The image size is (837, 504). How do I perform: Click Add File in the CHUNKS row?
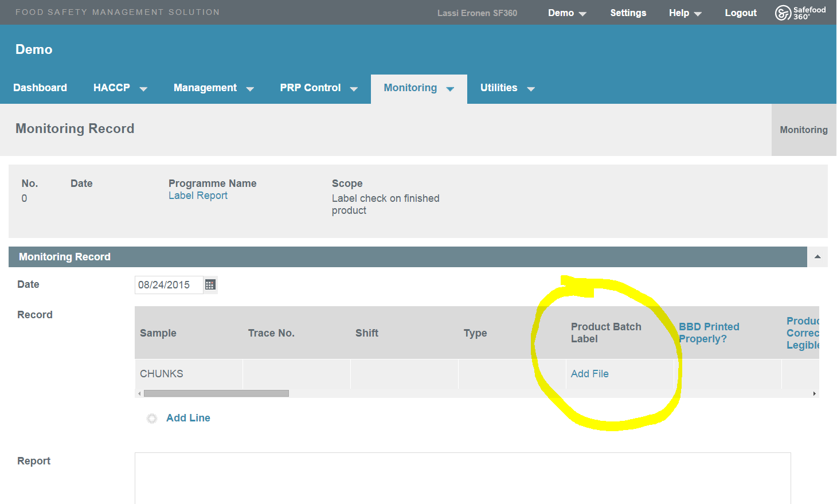589,374
